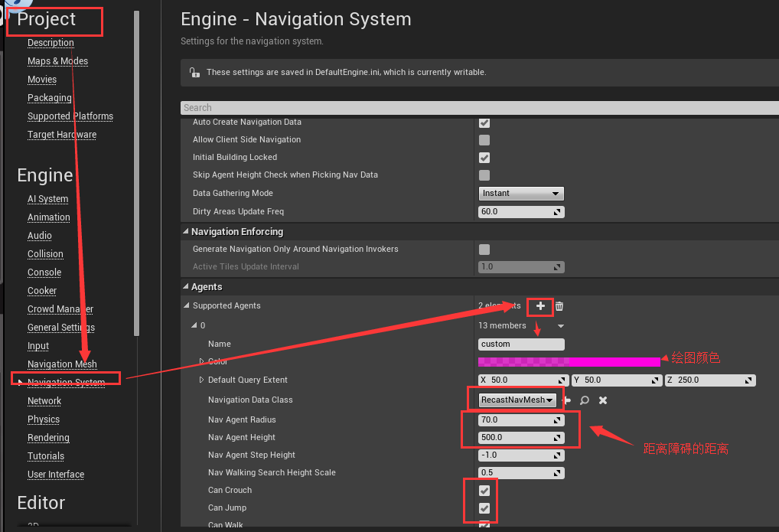Edit Nav Agent Radius value
779x532 pixels.
click(521, 420)
